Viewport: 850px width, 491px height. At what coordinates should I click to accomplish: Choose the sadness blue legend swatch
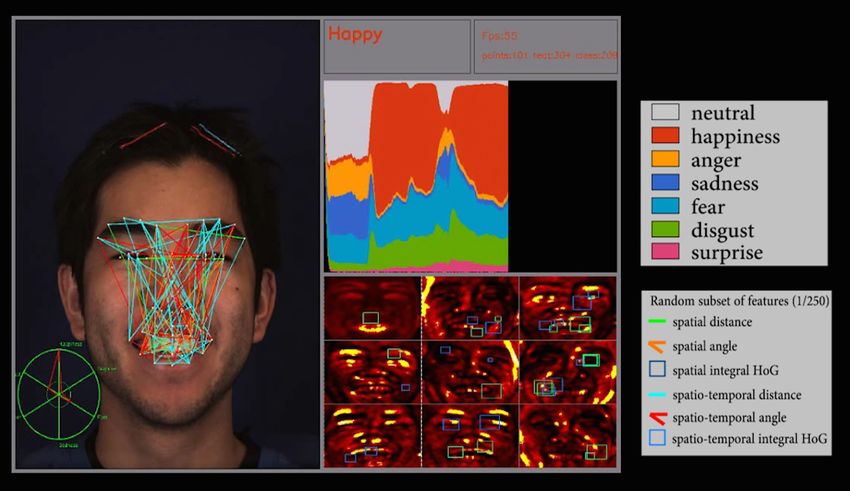pos(665,183)
